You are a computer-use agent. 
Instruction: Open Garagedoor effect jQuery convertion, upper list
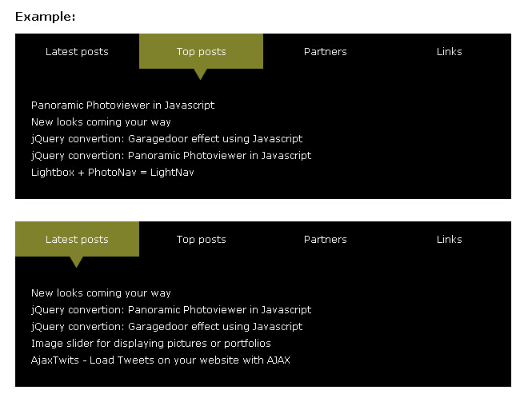pos(166,138)
